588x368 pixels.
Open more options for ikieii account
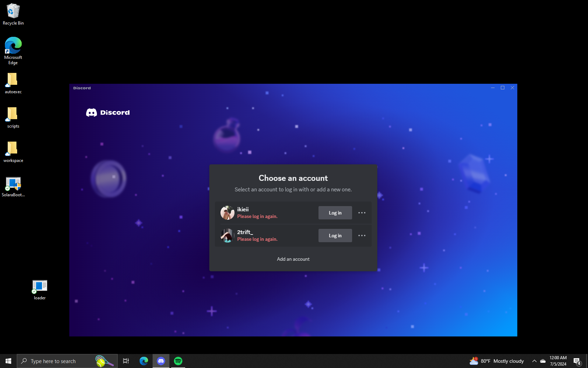[x=362, y=213]
